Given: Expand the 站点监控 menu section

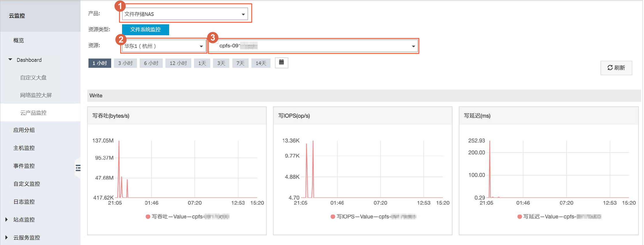Looking at the screenshot, I should (6, 220).
